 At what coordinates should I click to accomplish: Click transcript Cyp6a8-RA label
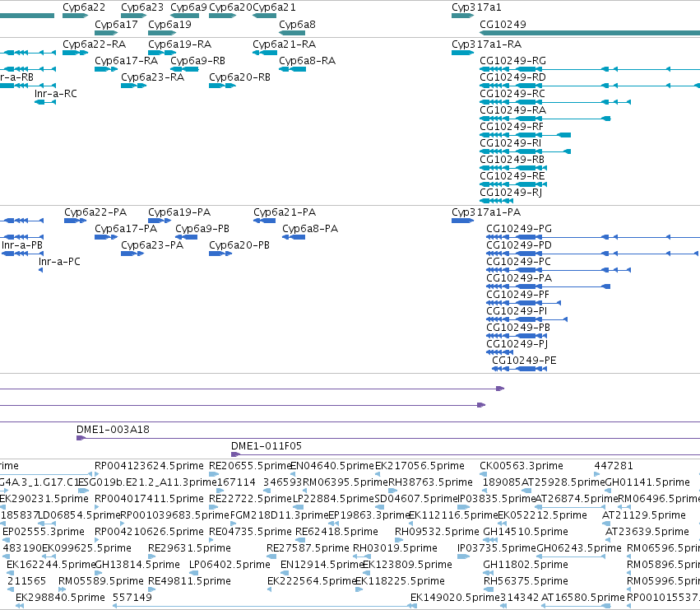(x=307, y=60)
